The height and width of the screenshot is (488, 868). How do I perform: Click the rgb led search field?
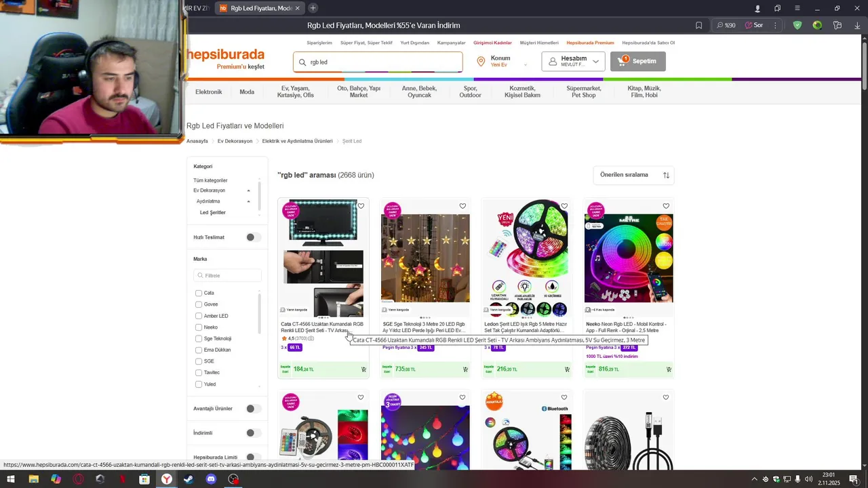click(x=378, y=62)
